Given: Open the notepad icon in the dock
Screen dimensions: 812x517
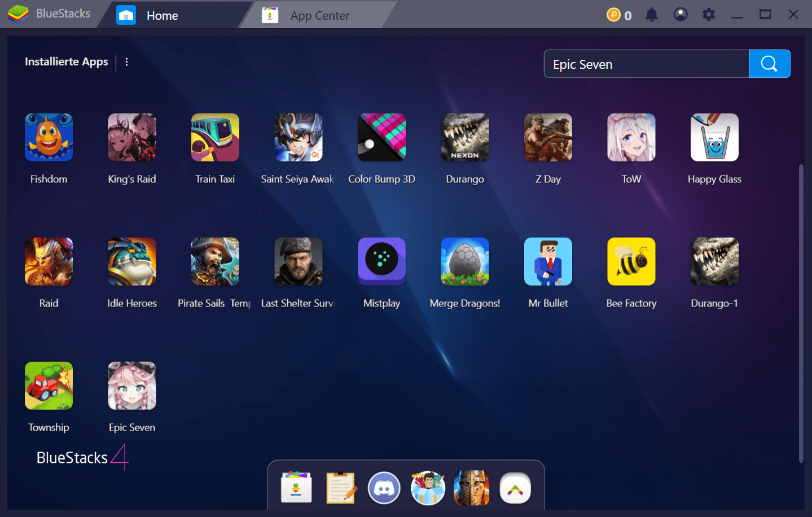Looking at the screenshot, I should pos(340,488).
